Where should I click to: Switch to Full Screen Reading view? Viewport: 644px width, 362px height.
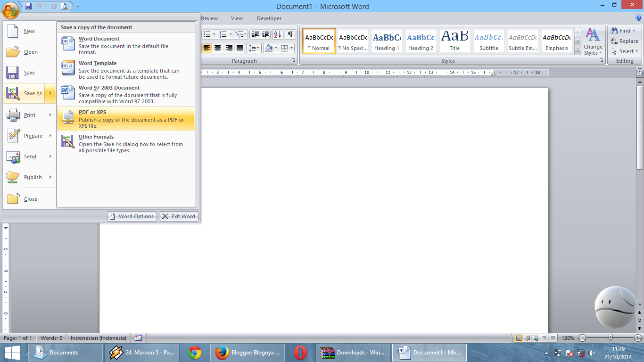click(x=527, y=338)
